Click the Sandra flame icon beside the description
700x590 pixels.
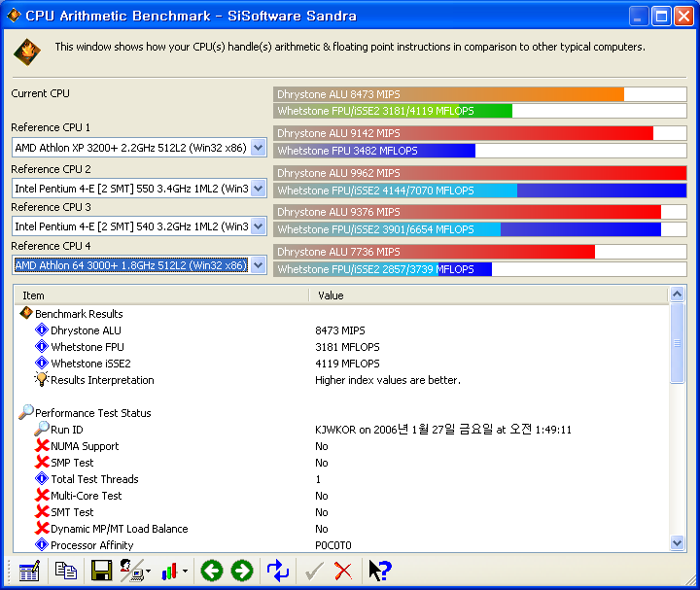point(27,52)
